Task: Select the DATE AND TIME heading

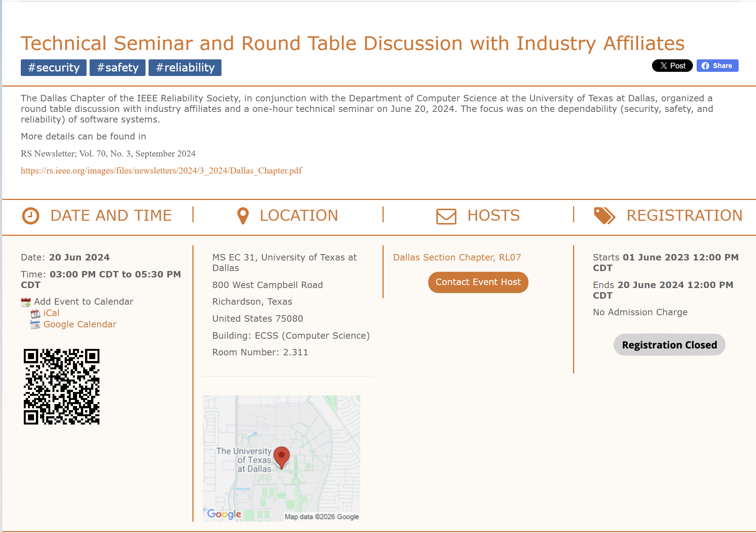Action: pos(111,215)
